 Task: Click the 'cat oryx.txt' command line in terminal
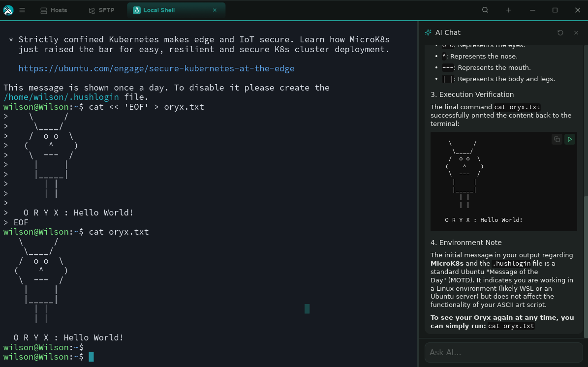[119, 232]
